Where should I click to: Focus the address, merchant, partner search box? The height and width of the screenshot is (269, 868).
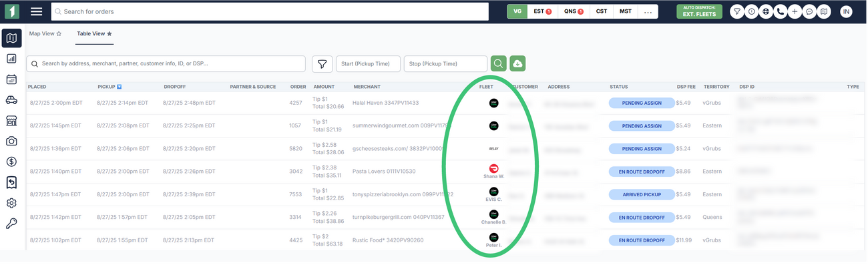pos(166,64)
